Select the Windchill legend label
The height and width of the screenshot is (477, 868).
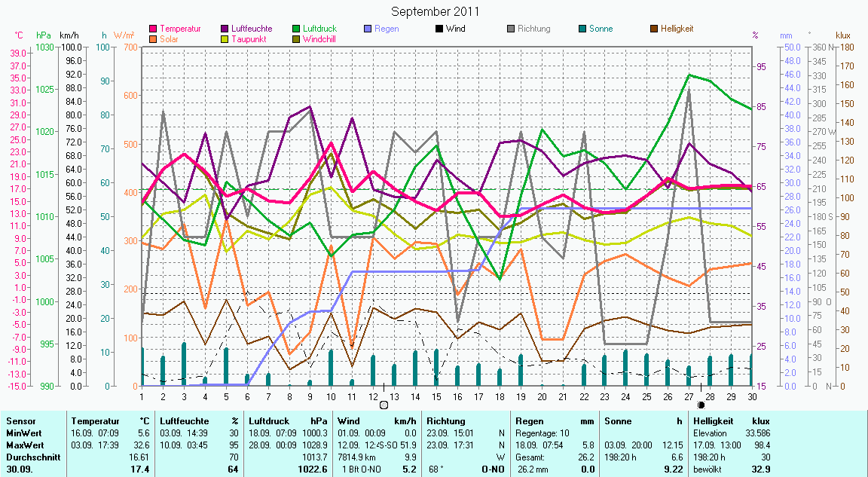point(320,39)
